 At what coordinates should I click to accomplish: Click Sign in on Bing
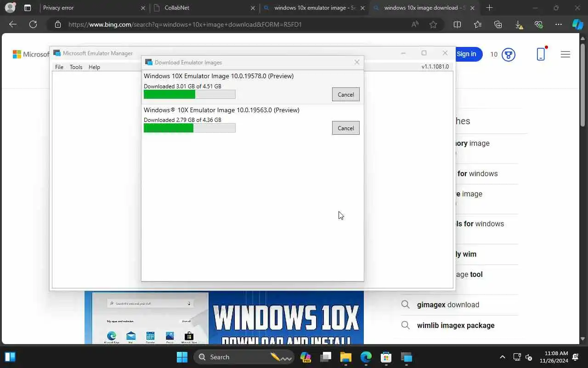click(x=467, y=54)
